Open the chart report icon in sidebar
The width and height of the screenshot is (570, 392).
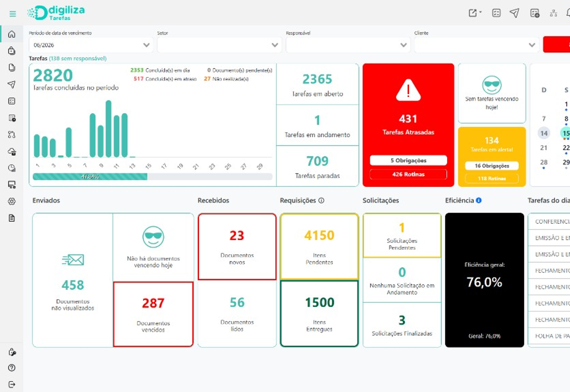pos(12,168)
